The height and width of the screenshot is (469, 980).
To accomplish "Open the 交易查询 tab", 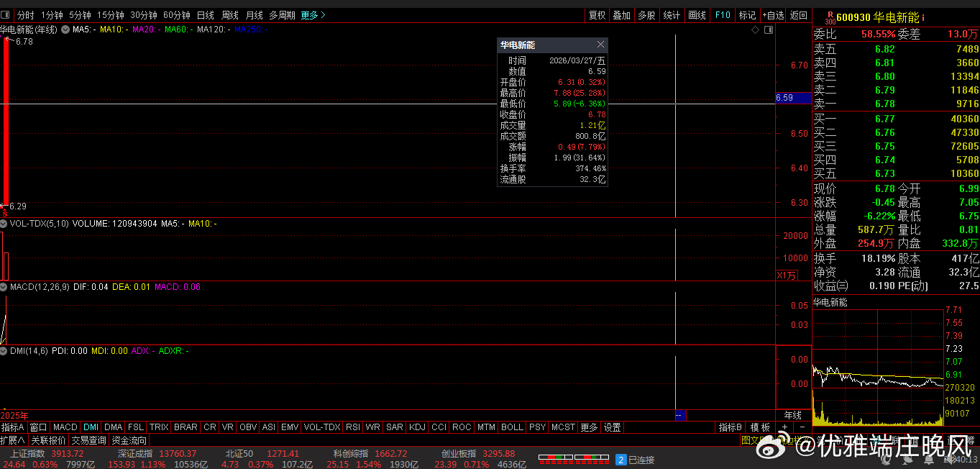I will pos(88,440).
